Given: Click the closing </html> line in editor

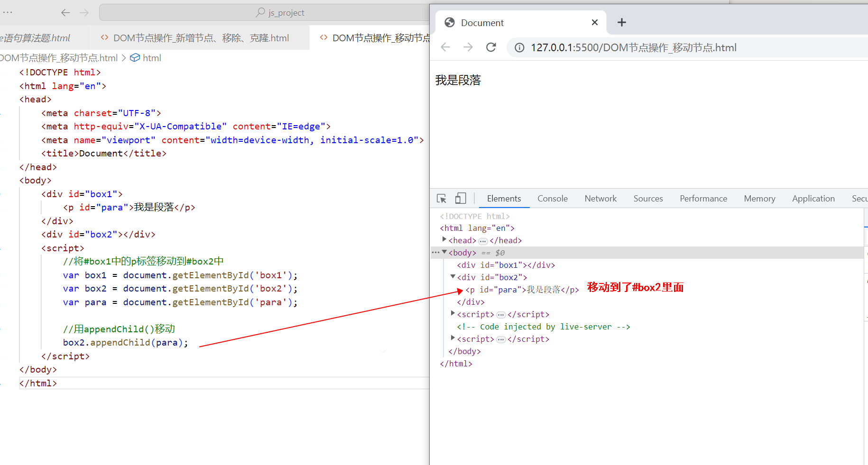Looking at the screenshot, I should point(38,383).
